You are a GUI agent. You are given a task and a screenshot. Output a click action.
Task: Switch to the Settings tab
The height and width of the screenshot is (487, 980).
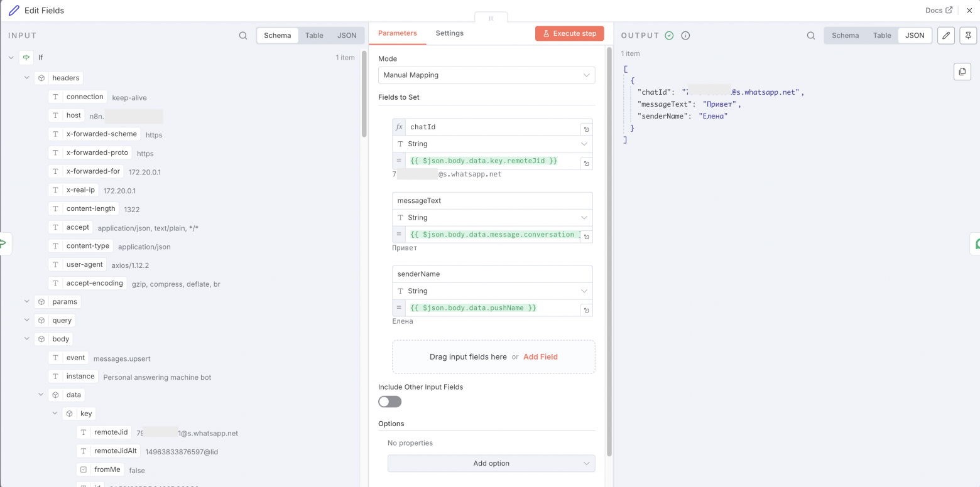(449, 33)
